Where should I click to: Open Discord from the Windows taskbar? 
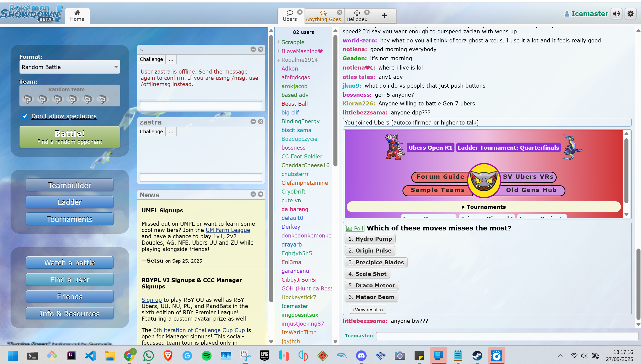[x=361, y=355]
